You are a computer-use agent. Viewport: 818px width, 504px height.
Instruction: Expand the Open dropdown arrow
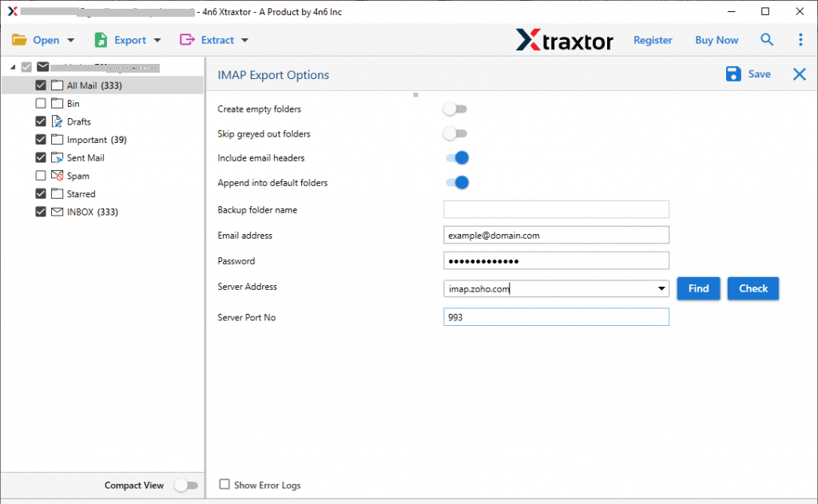tap(71, 40)
